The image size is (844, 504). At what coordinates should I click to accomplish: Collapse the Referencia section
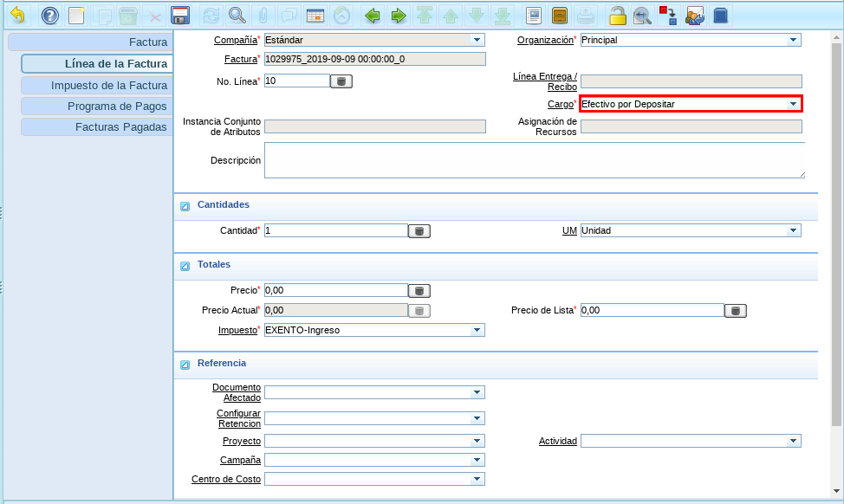click(x=185, y=365)
